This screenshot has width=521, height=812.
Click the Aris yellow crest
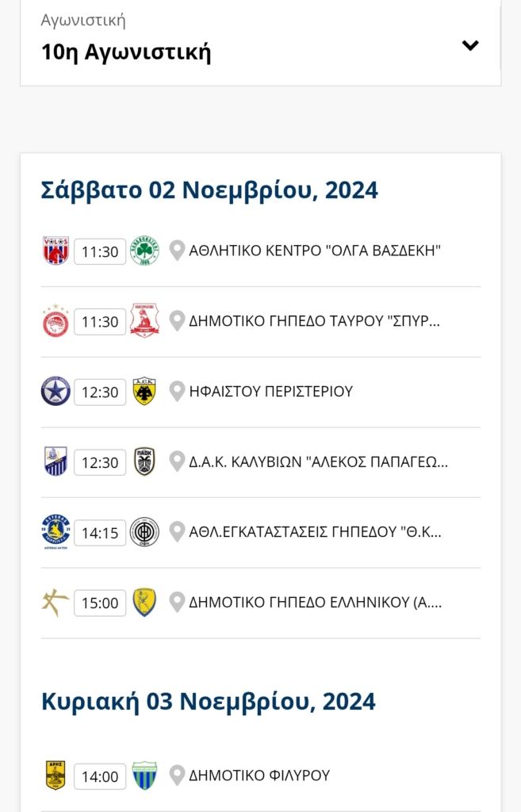tap(56, 776)
